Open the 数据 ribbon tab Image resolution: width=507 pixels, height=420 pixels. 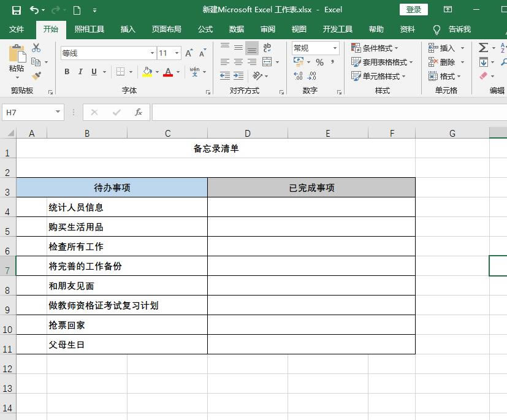click(235, 29)
